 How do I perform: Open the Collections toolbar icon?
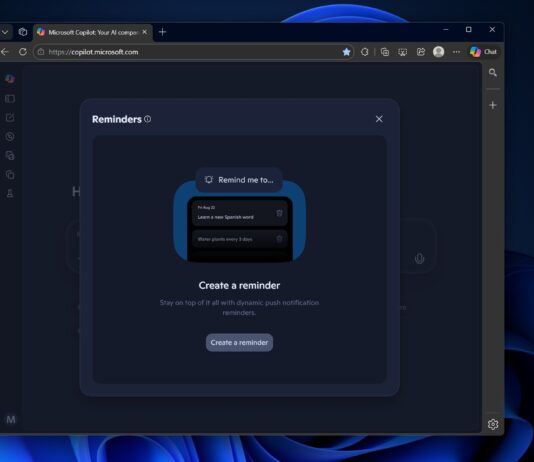click(x=385, y=52)
